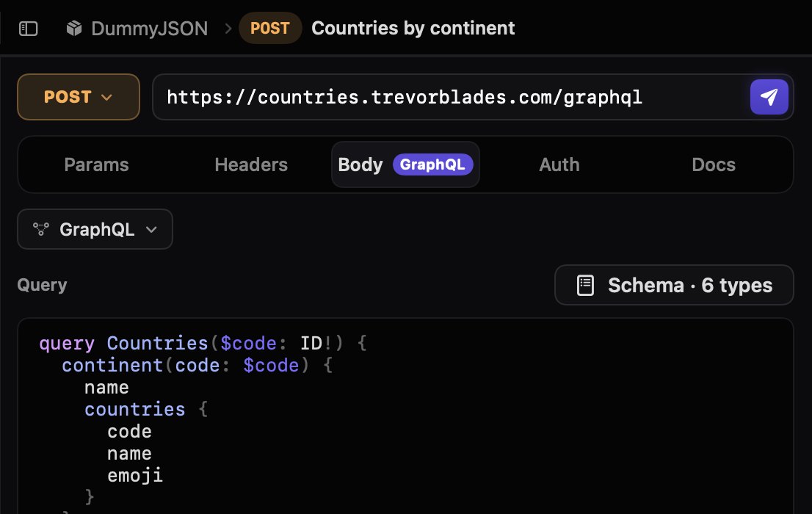Expand the GraphQL body type dropdown
Screen dimensions: 812x514
[95, 229]
